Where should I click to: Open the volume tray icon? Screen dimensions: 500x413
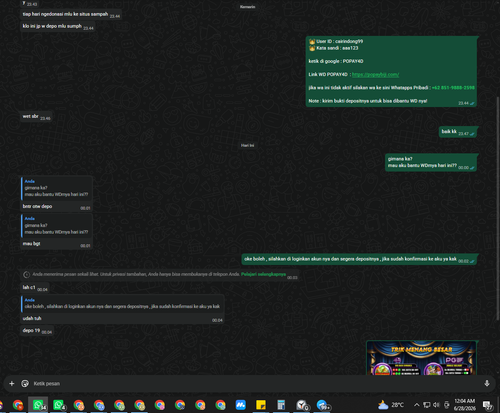(x=436, y=405)
